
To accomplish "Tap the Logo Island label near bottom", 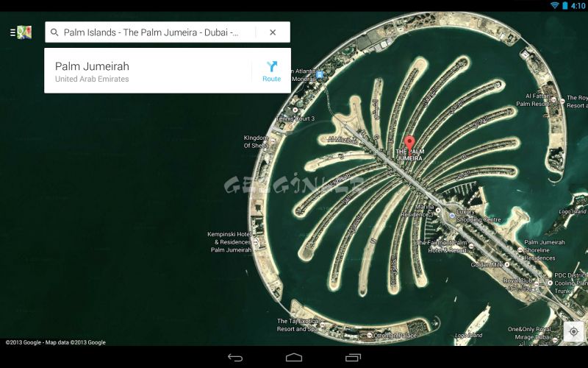I will click(469, 335).
